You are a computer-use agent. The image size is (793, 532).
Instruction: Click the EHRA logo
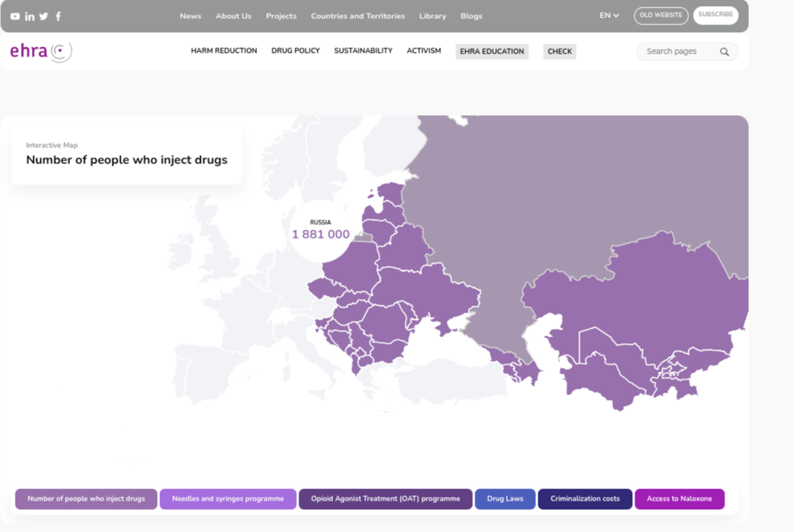point(41,52)
